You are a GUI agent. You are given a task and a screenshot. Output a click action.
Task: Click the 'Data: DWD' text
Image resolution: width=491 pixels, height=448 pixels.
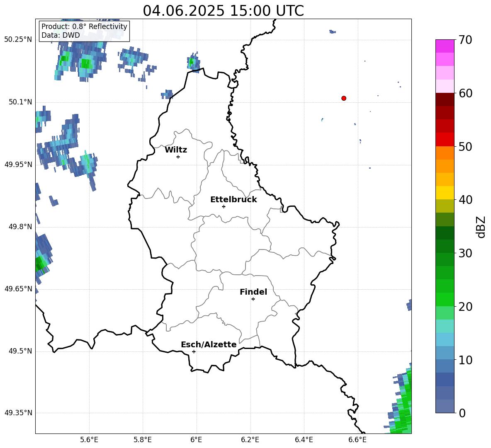[x=61, y=35]
